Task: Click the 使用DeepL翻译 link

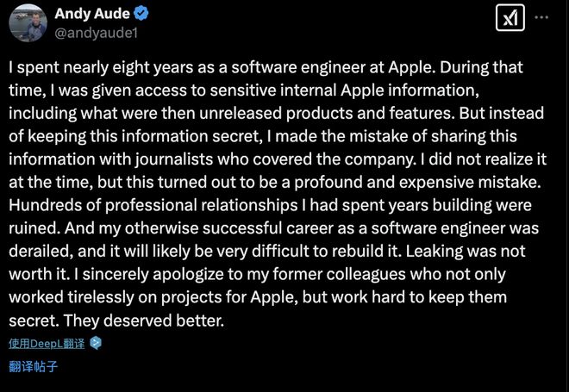Action: (47, 344)
